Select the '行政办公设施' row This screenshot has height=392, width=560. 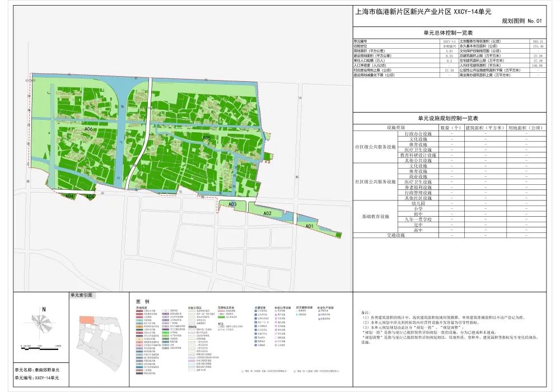pos(472,134)
